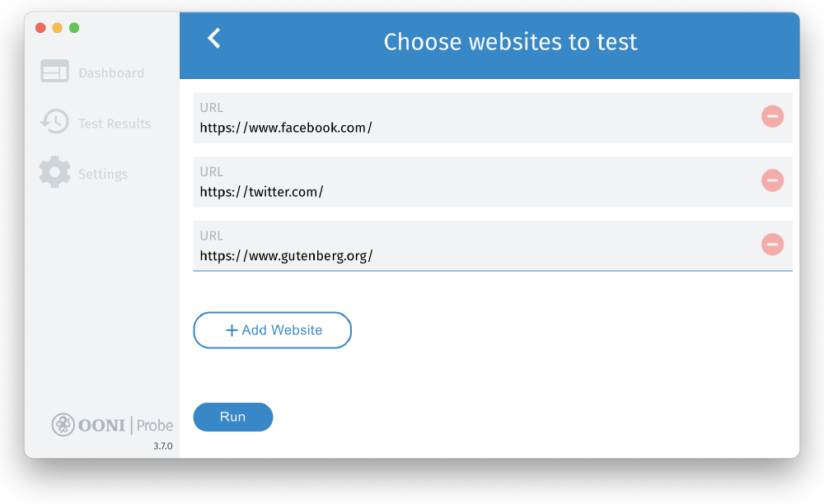Add another website with the Add Website button
The image size is (824, 504).
[272, 329]
